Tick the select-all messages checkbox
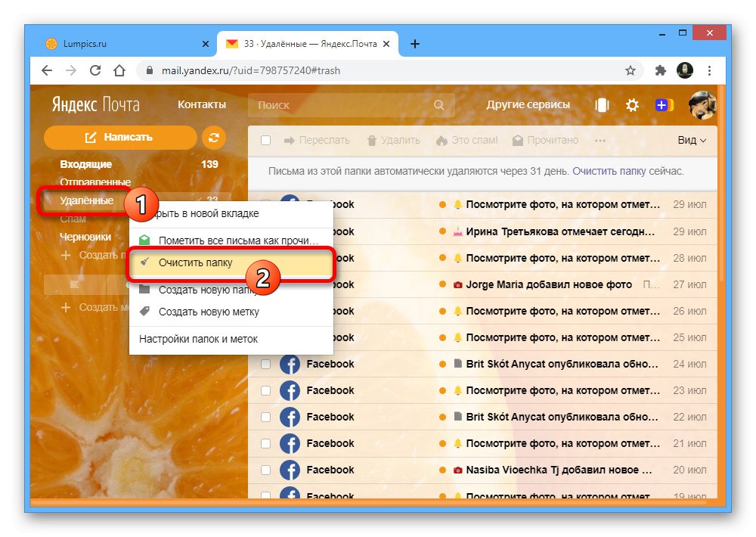The height and width of the screenshot is (537, 756). coord(265,141)
